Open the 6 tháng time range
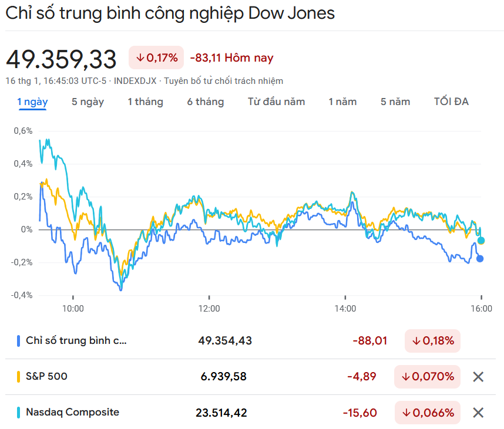Viewport: 504px width, 429px height. pyautogui.click(x=206, y=102)
